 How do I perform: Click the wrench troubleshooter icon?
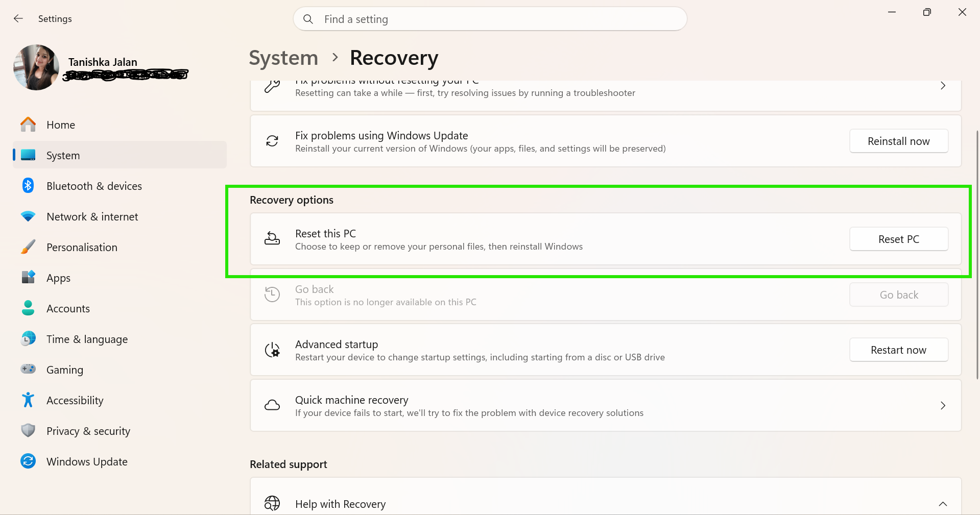pyautogui.click(x=272, y=86)
